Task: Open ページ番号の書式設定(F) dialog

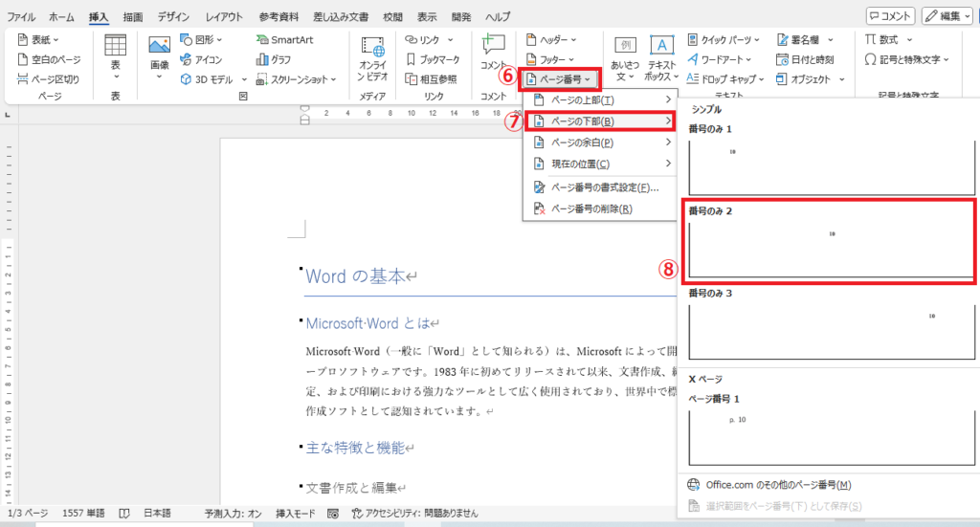Action: click(600, 187)
